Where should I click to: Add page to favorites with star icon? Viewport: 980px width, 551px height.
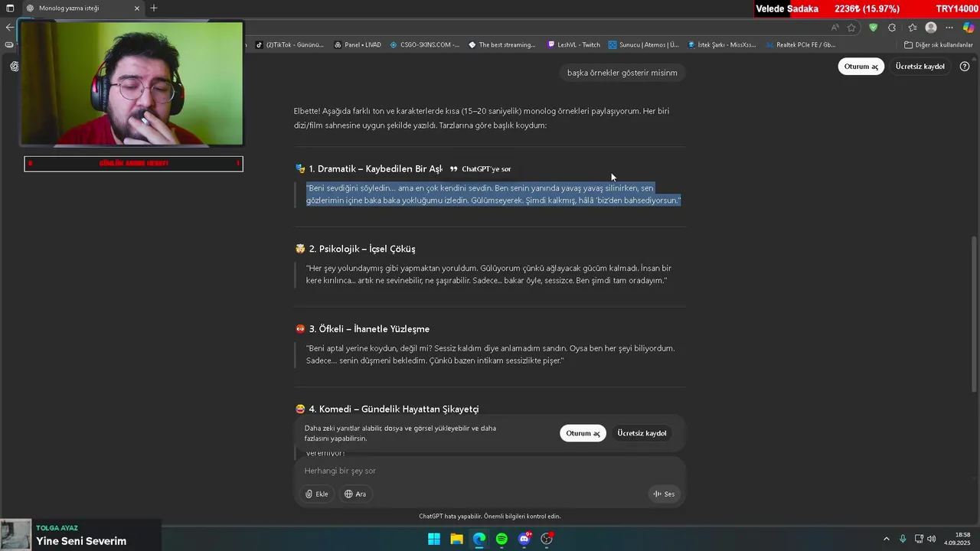click(853, 28)
